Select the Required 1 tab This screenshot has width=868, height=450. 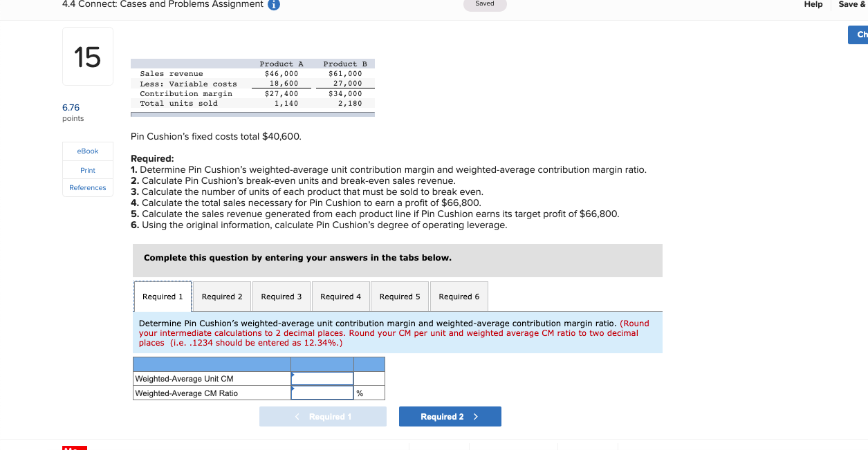tap(163, 297)
